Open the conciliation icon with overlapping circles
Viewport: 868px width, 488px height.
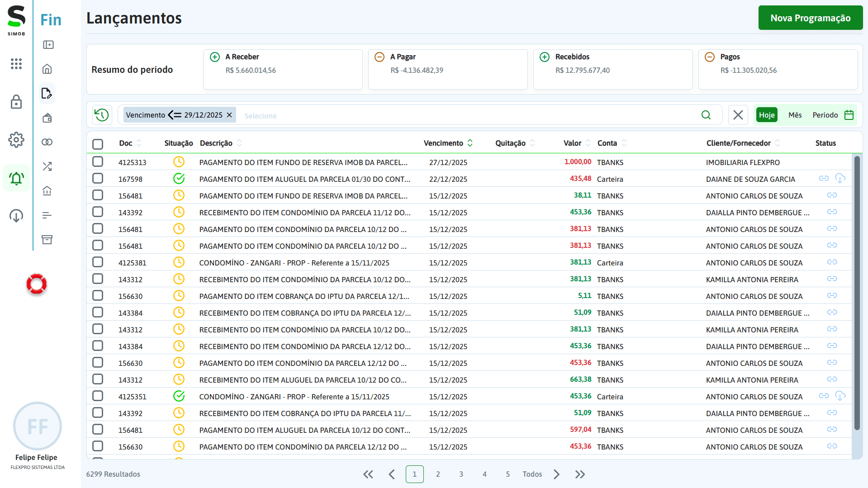[x=47, y=142]
